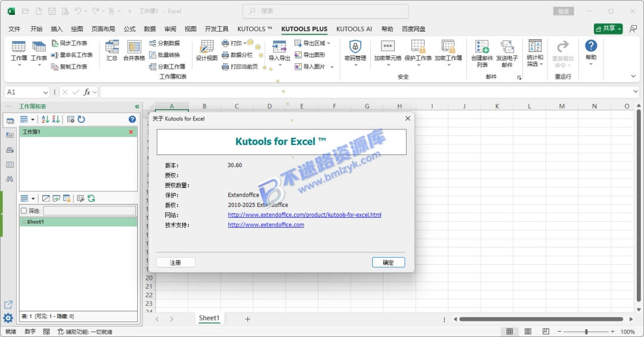Click the blue help icon in the navigation pane
This screenshot has width=644, height=337.
(x=132, y=119)
